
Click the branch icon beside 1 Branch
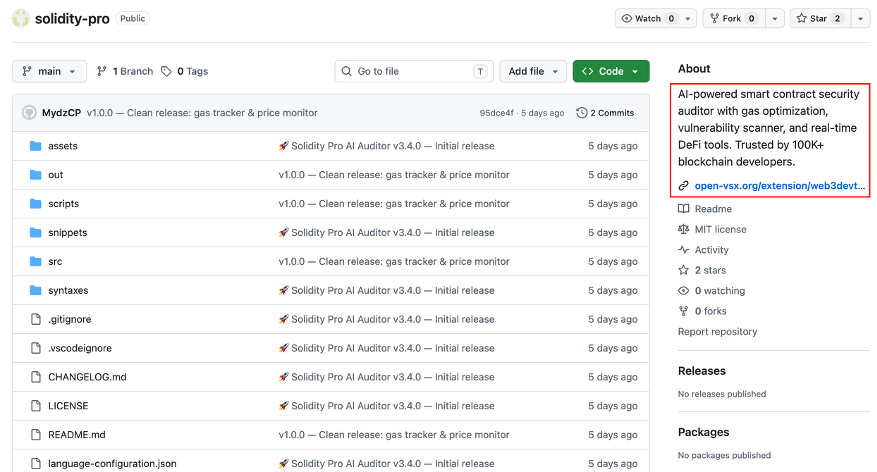(x=101, y=71)
